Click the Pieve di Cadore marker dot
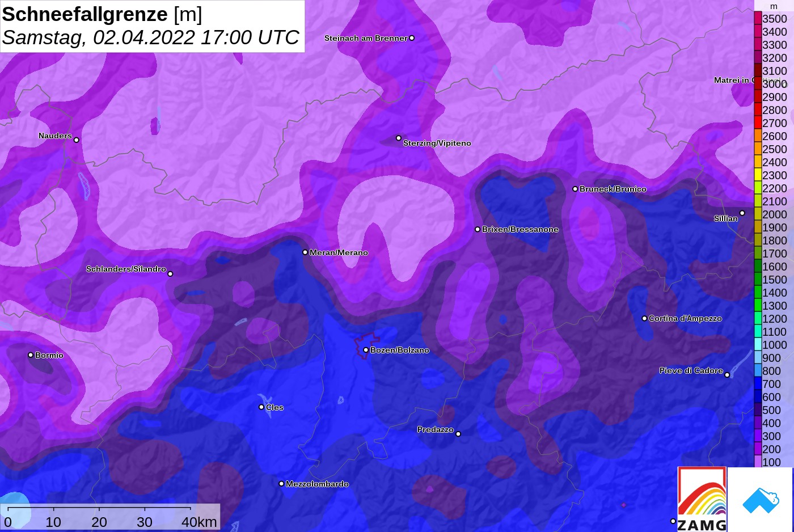This screenshot has height=532, width=794. click(x=727, y=375)
